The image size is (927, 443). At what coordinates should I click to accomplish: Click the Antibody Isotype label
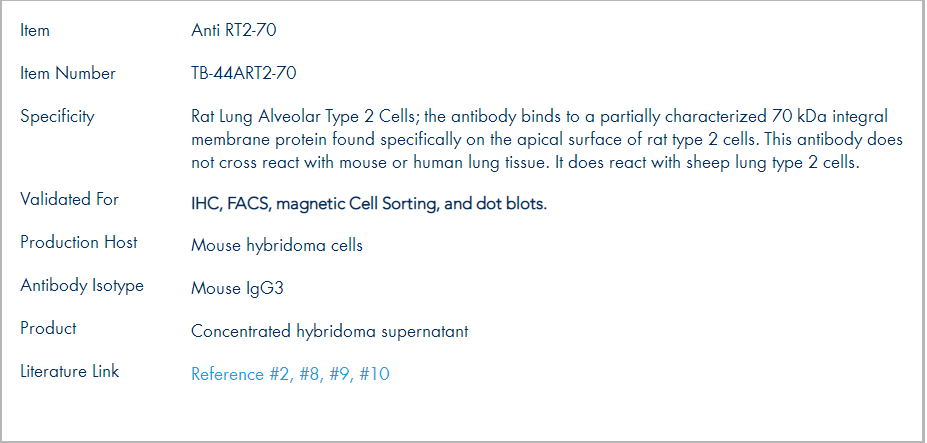click(82, 286)
